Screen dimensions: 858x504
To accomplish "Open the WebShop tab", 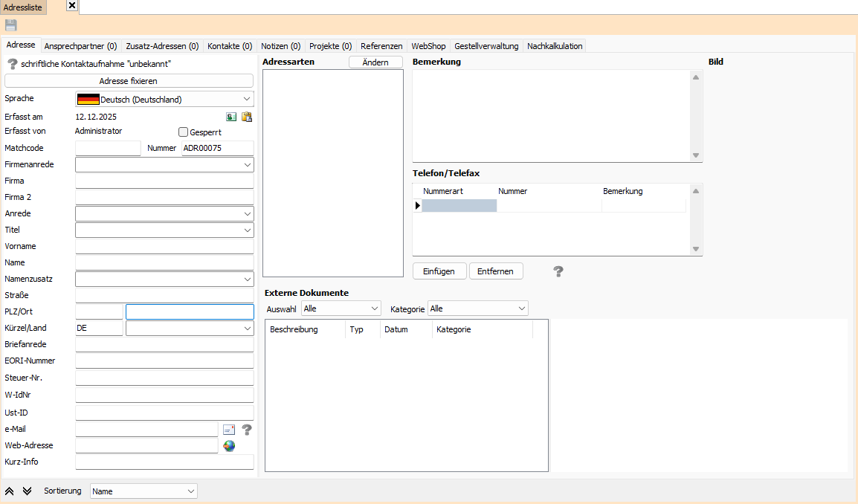I will click(428, 46).
